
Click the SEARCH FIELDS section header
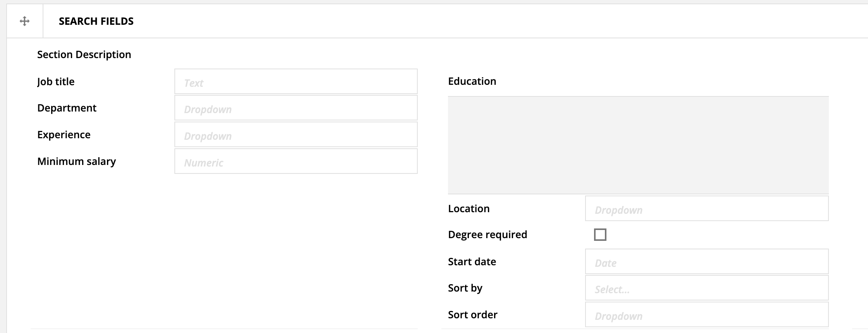tap(96, 21)
